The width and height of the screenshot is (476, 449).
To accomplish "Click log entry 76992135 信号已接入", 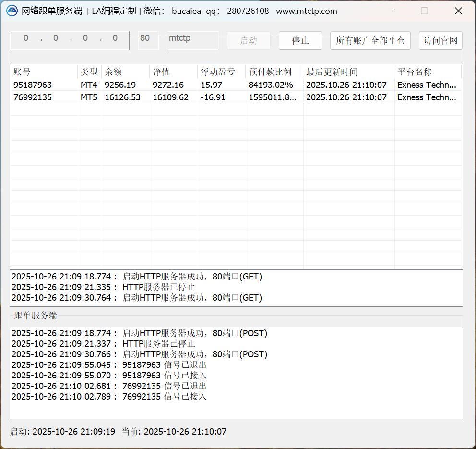I will (x=109, y=397).
